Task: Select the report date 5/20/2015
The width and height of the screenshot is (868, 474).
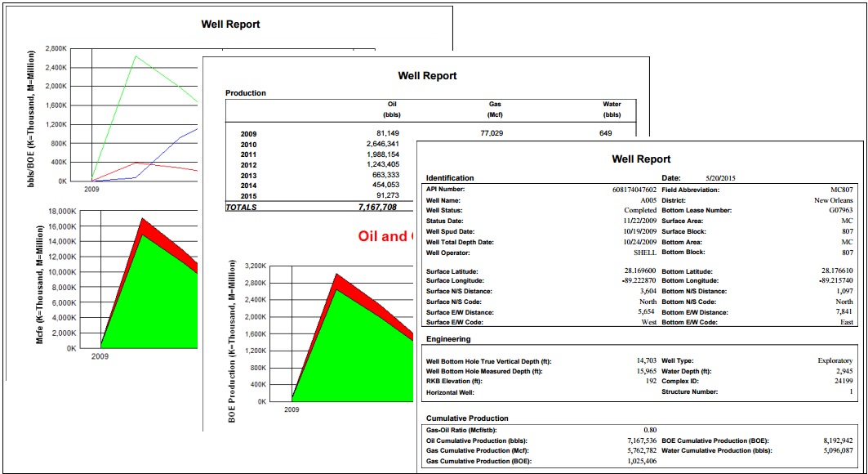Action: (721, 178)
